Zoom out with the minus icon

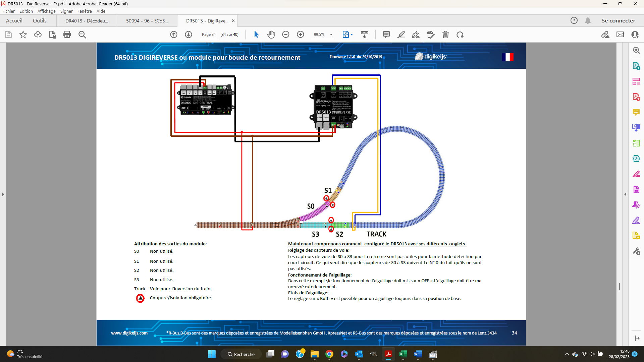tap(286, 35)
